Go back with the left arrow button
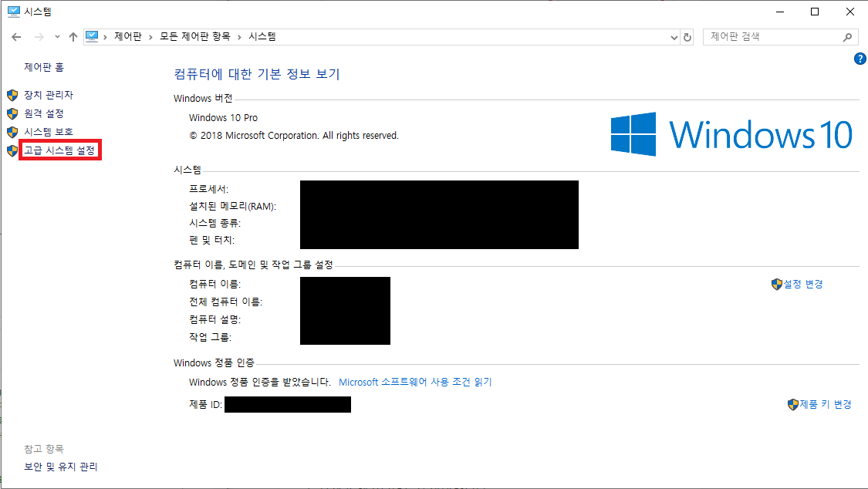 16,37
